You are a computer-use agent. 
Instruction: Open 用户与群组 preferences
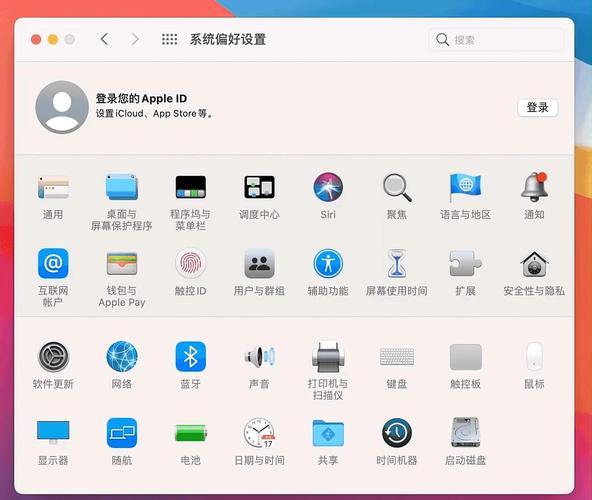point(259,263)
